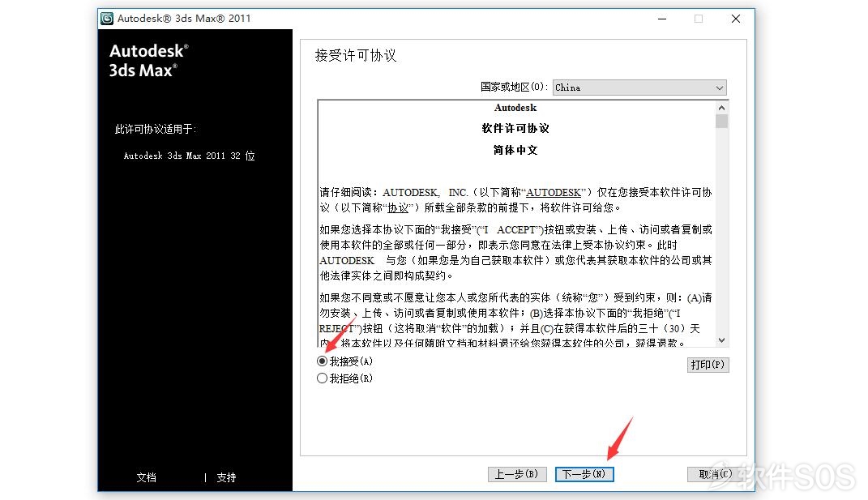Click the 上一步(B) button

coord(516,474)
